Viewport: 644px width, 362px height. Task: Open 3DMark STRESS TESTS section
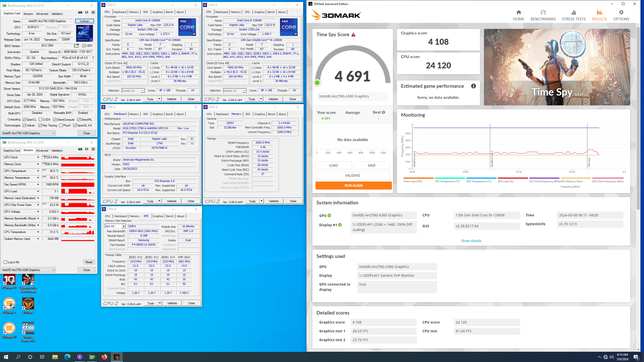point(574,15)
